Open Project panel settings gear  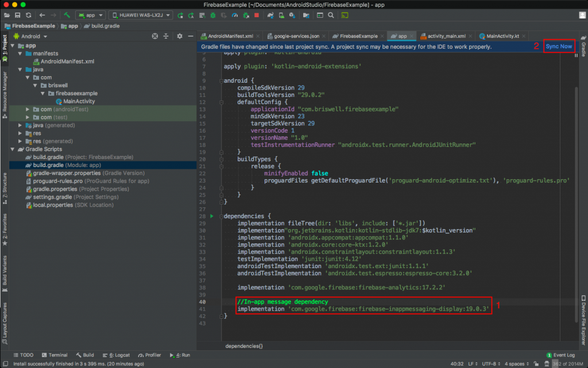[180, 36]
